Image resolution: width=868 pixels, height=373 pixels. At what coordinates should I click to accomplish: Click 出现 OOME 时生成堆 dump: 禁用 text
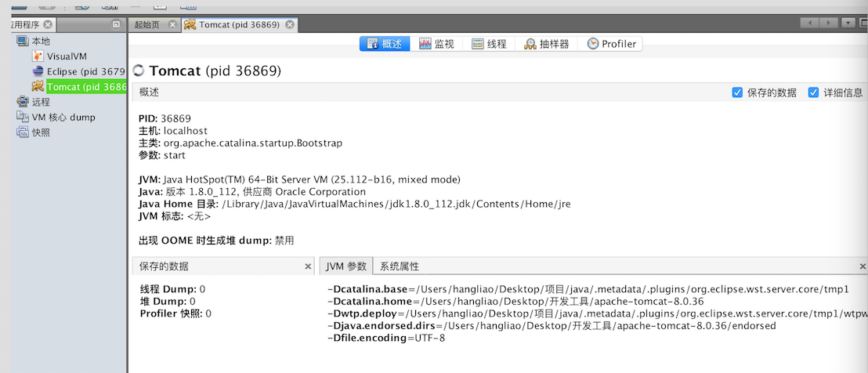pos(216,241)
